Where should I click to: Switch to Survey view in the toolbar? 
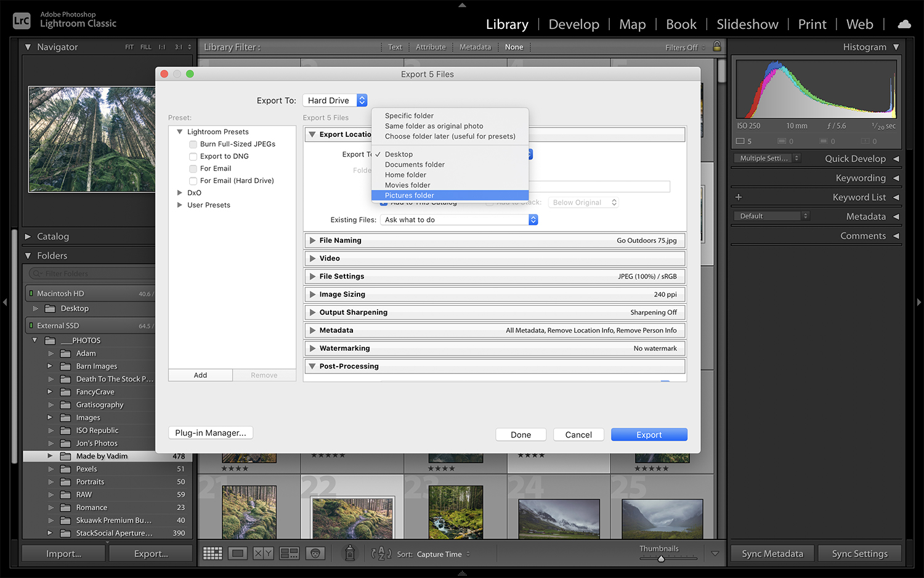290,553
